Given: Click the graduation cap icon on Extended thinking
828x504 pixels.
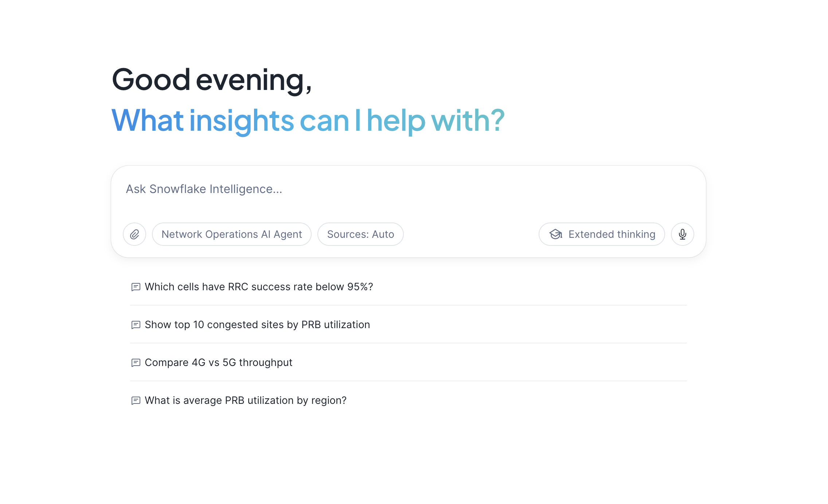Looking at the screenshot, I should coord(555,234).
